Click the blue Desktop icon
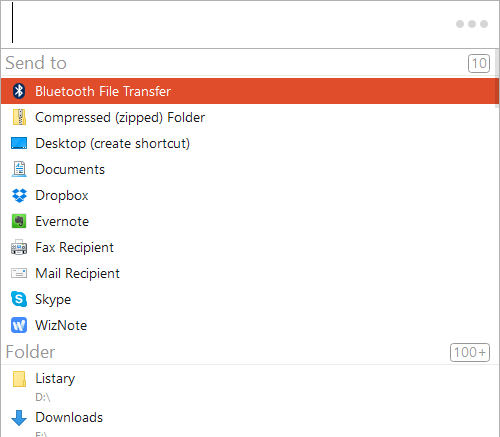 click(19, 143)
